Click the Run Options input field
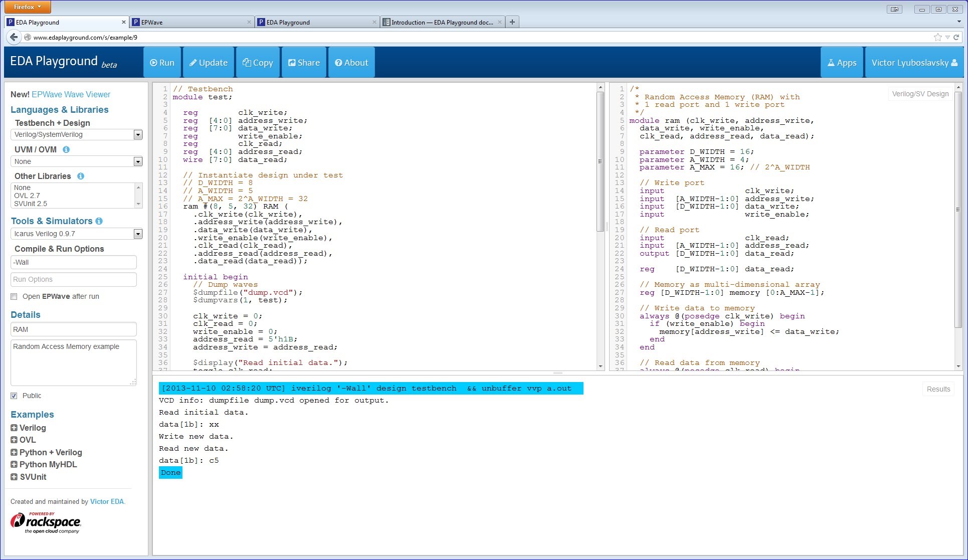This screenshot has height=560, width=968. (74, 279)
